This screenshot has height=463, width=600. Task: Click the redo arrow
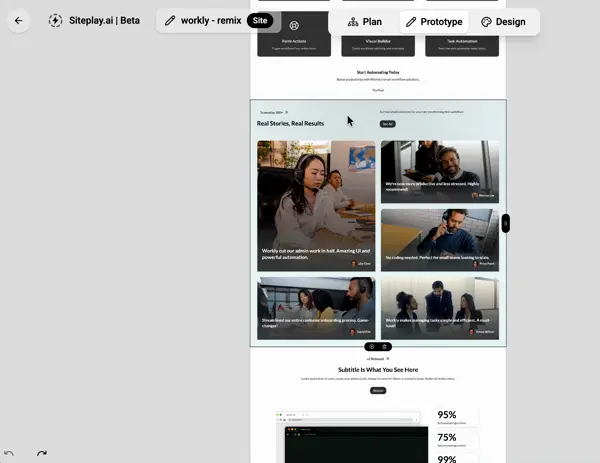[42, 453]
